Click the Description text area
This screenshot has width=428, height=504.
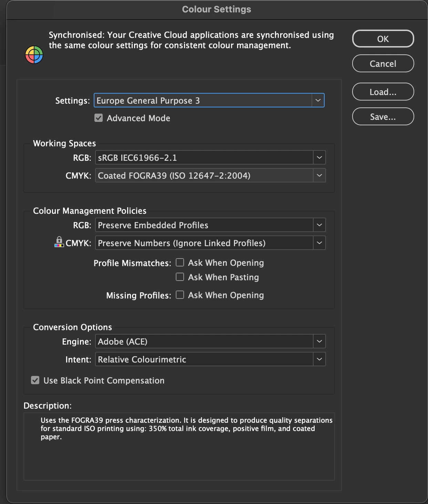pos(179,447)
